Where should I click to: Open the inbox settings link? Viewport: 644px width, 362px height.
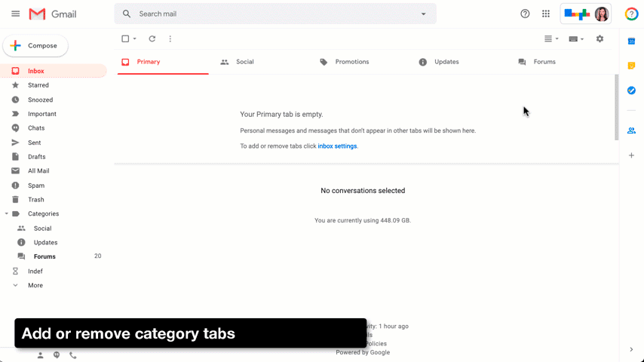(x=337, y=146)
